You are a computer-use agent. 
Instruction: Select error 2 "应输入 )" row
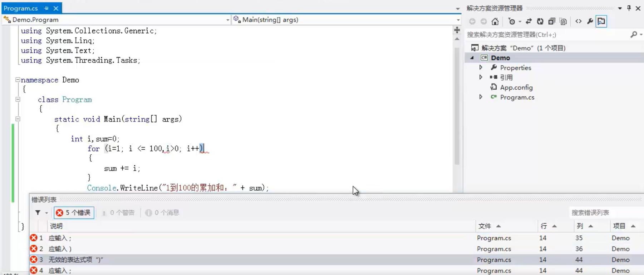click(x=336, y=249)
